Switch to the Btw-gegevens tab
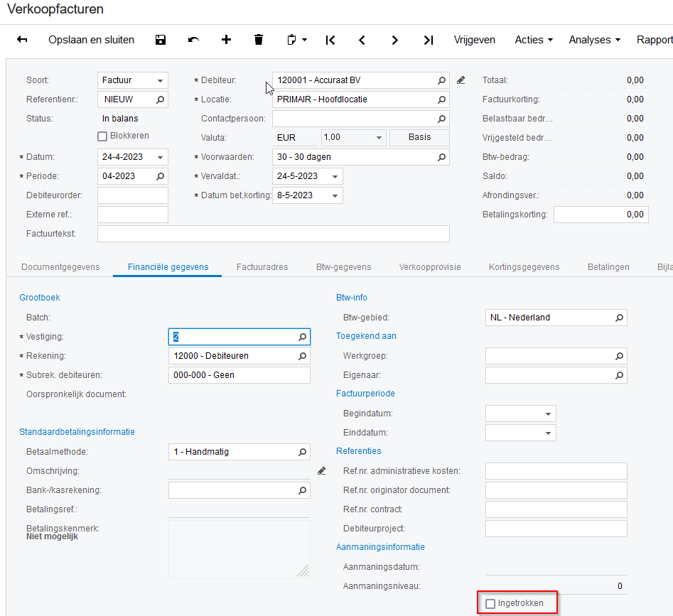 [x=343, y=267]
